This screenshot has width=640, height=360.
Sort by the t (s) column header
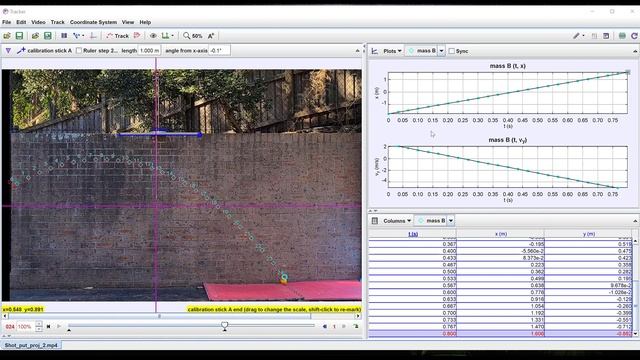click(x=413, y=234)
